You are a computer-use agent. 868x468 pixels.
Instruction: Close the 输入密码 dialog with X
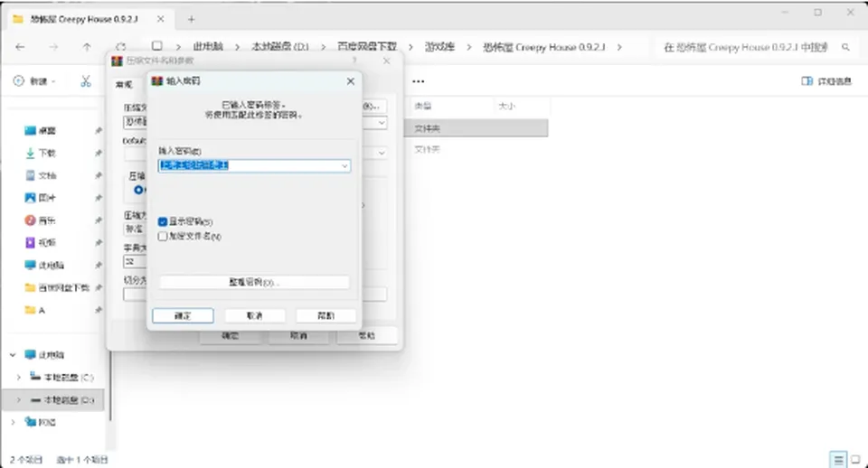351,81
